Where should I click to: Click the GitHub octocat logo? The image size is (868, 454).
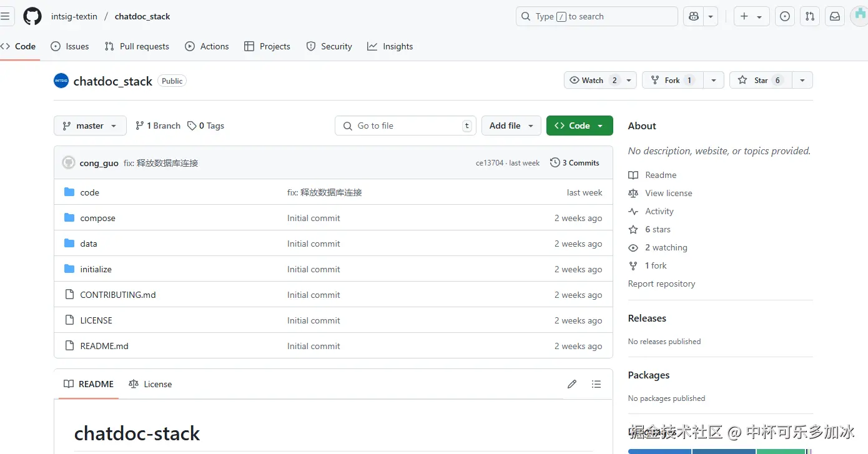pyautogui.click(x=32, y=16)
